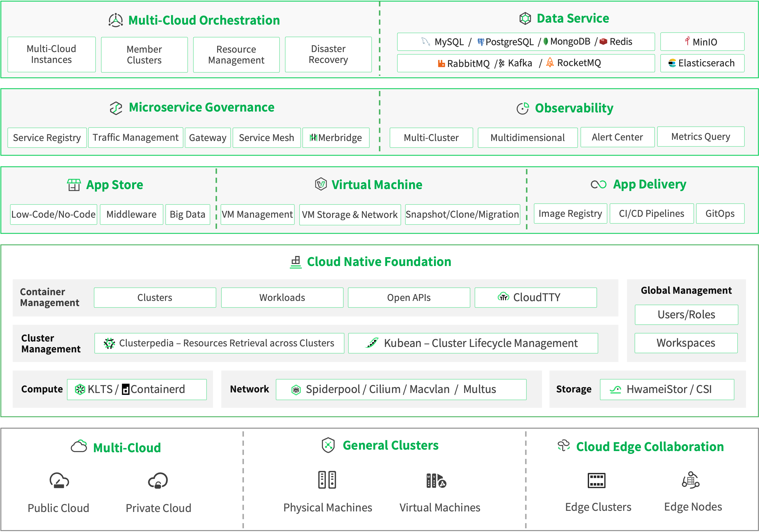Image resolution: width=759 pixels, height=532 pixels.
Task: Click the RabbitMQ logo icon
Action: coord(441,63)
